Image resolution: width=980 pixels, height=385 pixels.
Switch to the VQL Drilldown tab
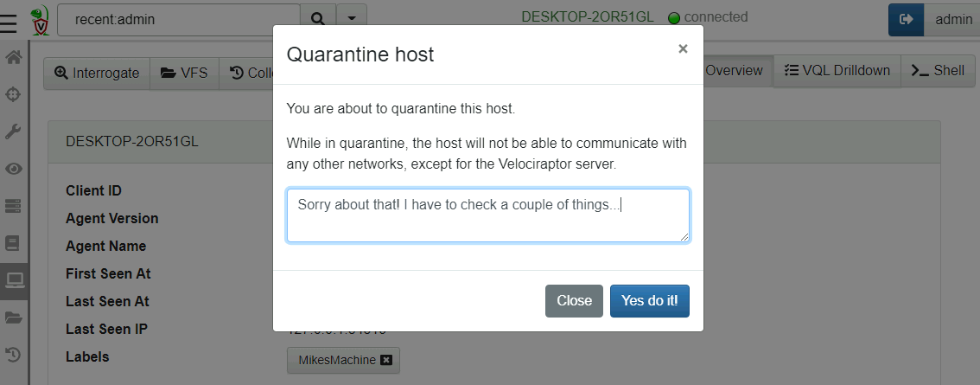coord(837,70)
